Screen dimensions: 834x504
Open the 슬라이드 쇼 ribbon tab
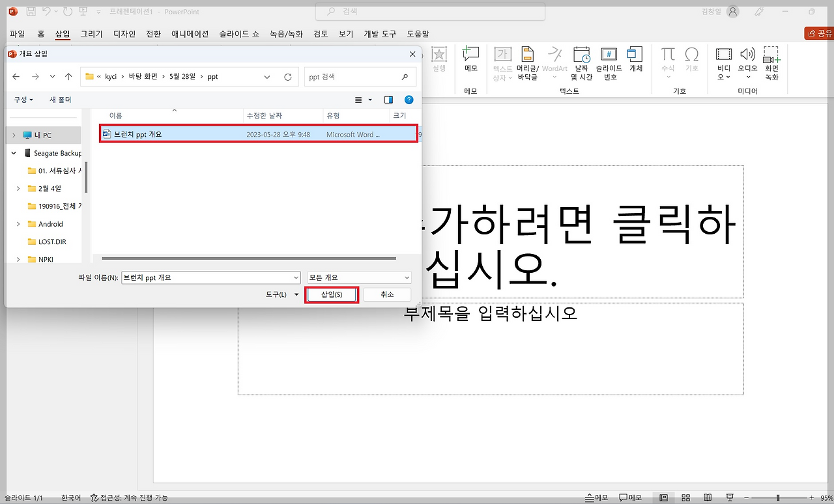coord(239,34)
